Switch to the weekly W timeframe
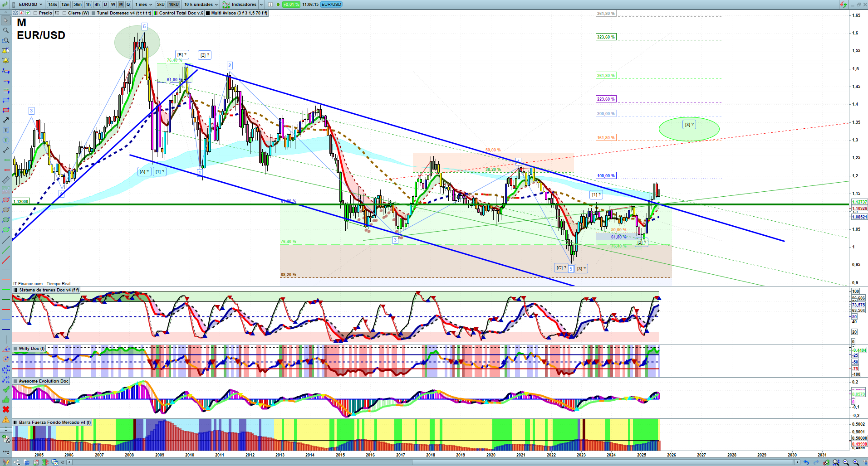 tap(113, 5)
